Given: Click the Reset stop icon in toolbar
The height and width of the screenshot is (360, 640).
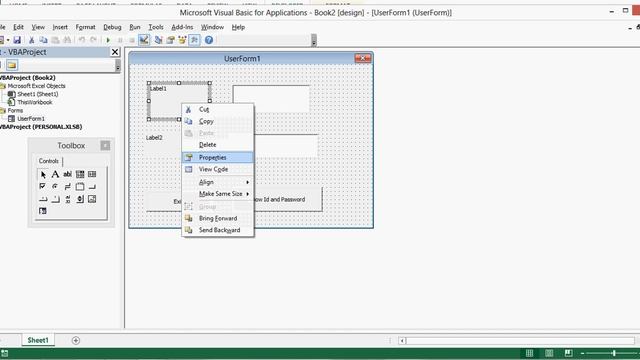Looking at the screenshot, I should click(131, 40).
